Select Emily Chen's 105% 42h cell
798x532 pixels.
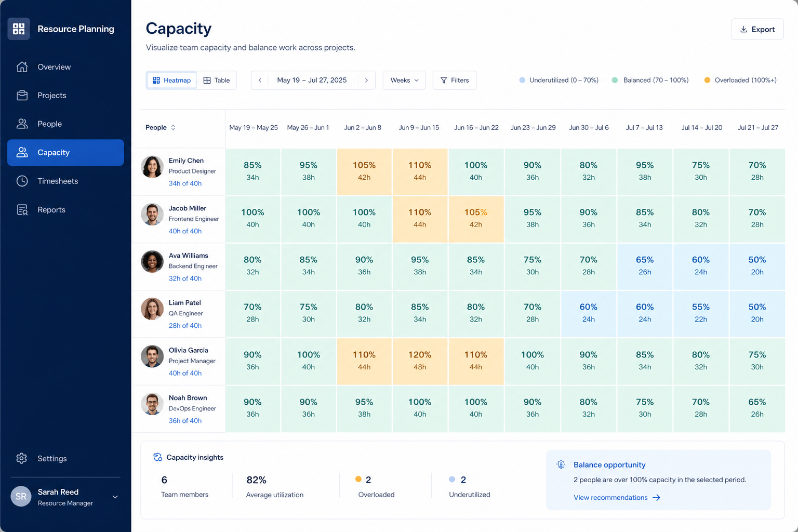[x=364, y=171]
